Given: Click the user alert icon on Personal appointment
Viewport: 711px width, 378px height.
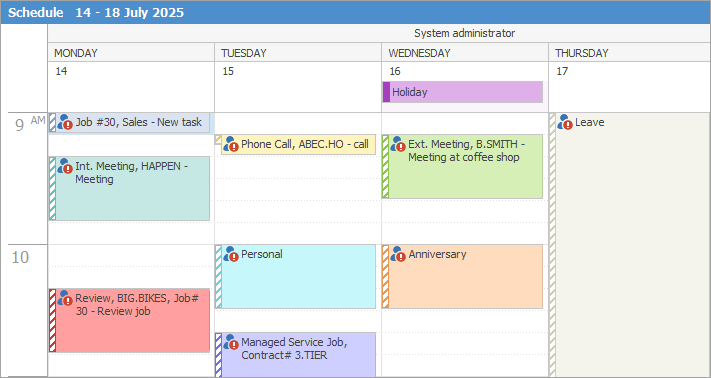Looking at the screenshot, I should coord(231,254).
